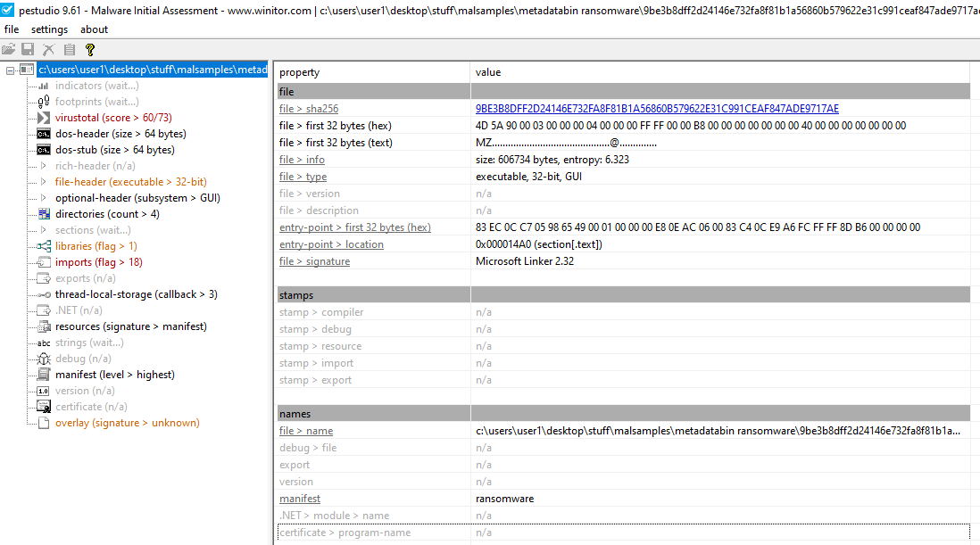Click the thread-local-storage key icon
Viewport: 980px width, 545px height.
pos(44,294)
